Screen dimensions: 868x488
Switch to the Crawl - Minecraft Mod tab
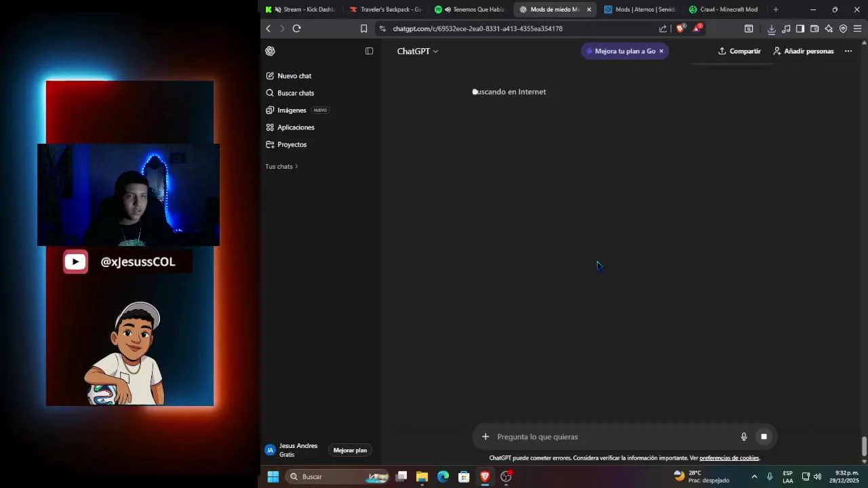[x=723, y=9]
